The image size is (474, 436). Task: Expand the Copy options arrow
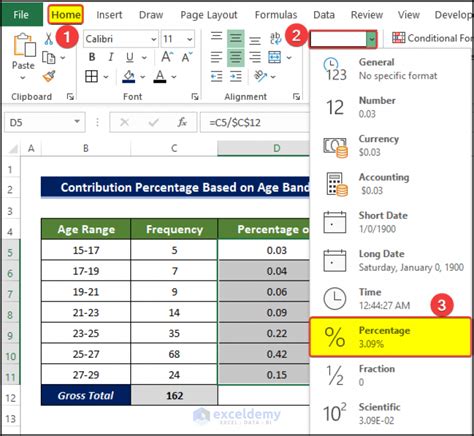pos(63,58)
